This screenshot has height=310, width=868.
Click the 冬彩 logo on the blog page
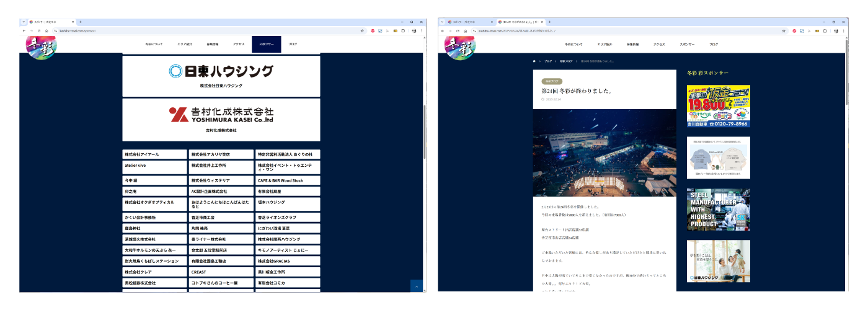[459, 45]
